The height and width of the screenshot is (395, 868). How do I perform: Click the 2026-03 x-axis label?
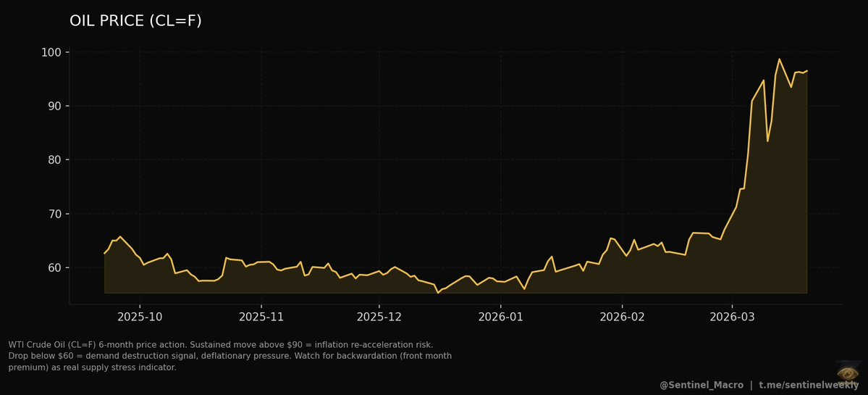(x=732, y=317)
